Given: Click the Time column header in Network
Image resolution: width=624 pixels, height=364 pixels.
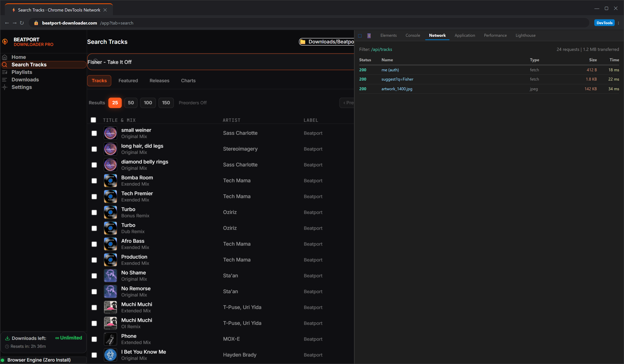Looking at the screenshot, I should click(614, 60).
